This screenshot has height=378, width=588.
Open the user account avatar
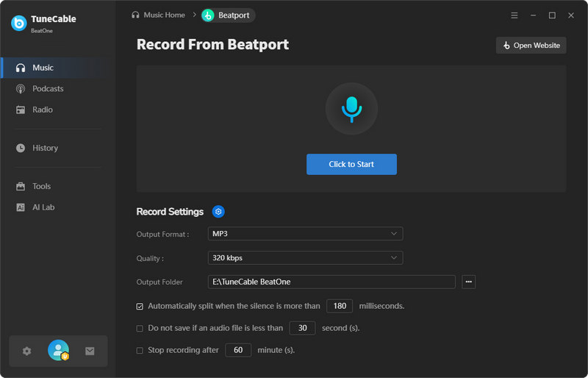coord(58,350)
